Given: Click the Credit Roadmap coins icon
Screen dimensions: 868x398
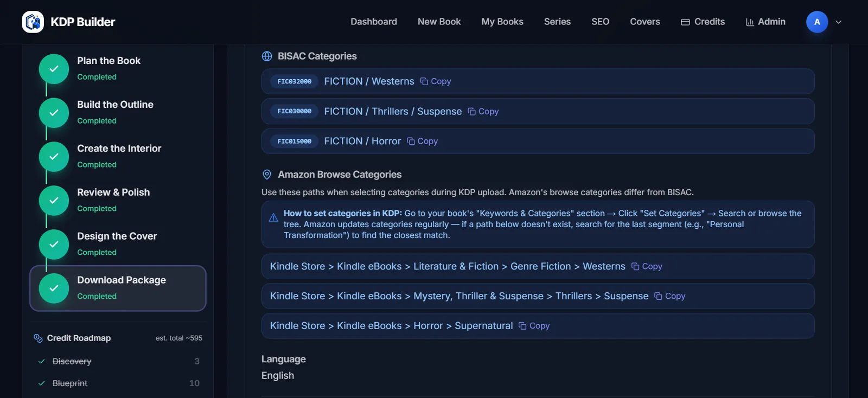Looking at the screenshot, I should coord(38,338).
